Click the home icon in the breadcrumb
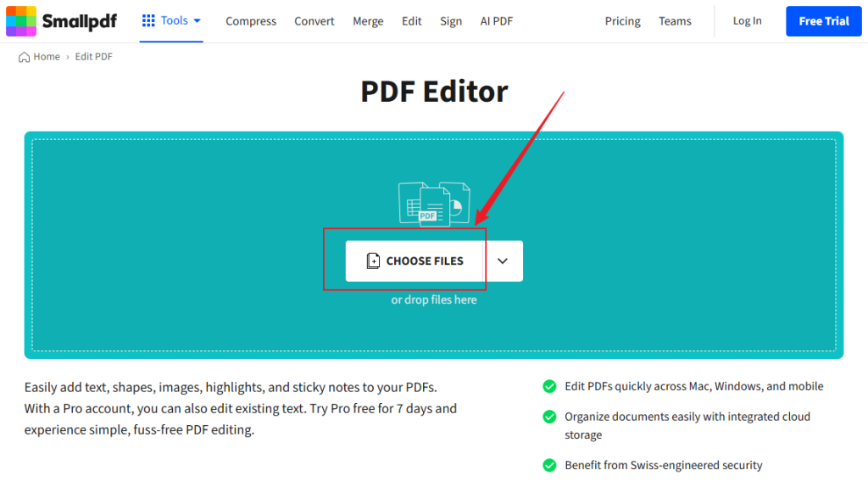This screenshot has height=504, width=868. tap(23, 56)
